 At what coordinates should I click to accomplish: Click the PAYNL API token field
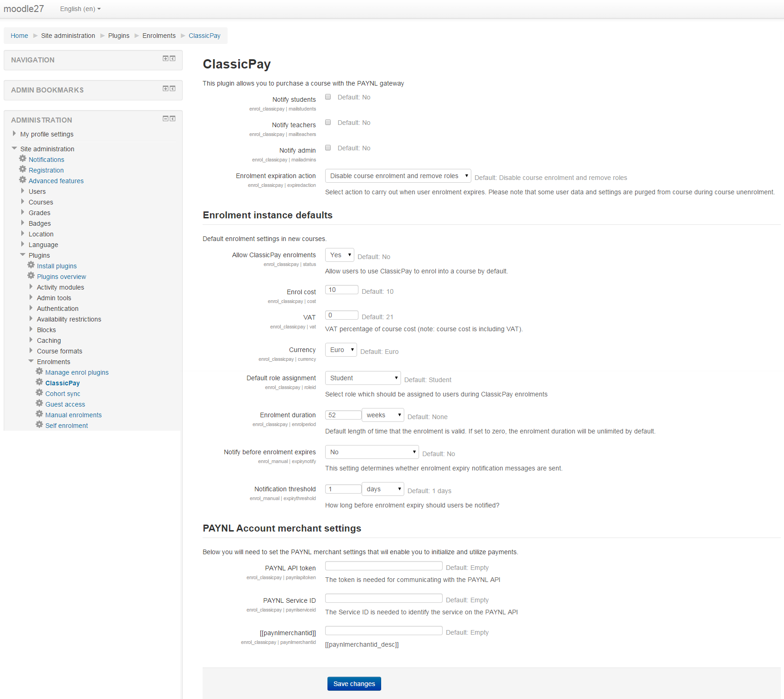click(384, 566)
